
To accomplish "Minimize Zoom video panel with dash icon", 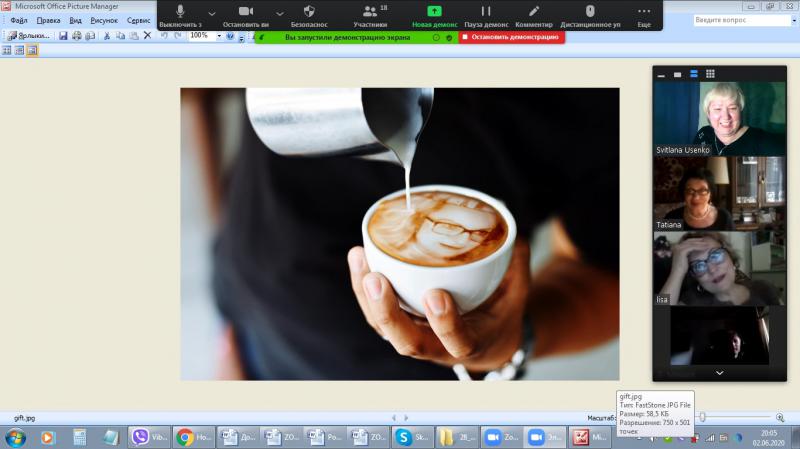I will tap(661, 74).
